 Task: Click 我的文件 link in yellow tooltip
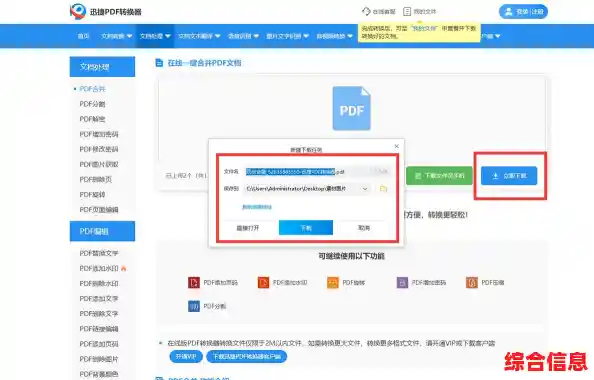click(x=424, y=28)
